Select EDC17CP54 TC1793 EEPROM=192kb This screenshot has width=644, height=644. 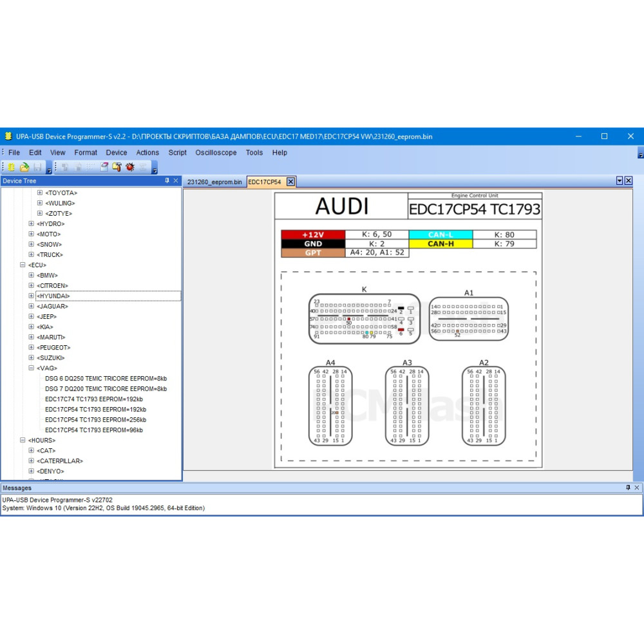click(96, 410)
